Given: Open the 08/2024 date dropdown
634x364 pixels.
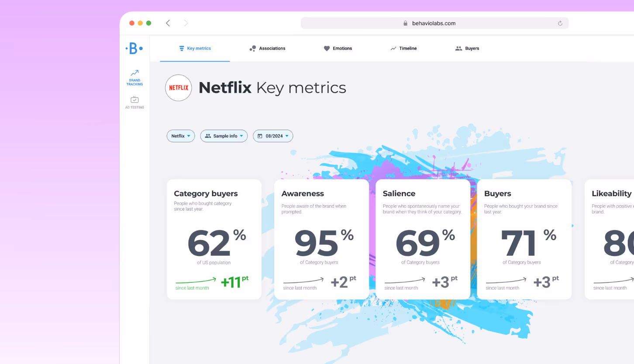Looking at the screenshot, I should tap(273, 136).
